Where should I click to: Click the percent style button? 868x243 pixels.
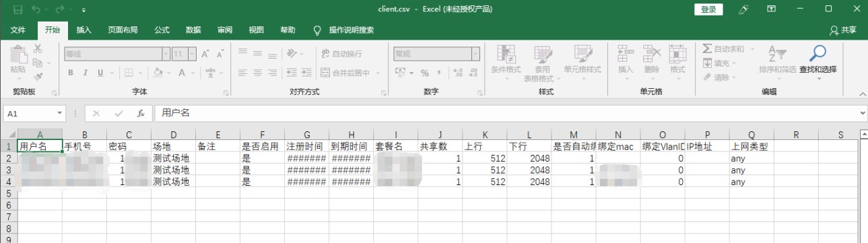[424, 73]
